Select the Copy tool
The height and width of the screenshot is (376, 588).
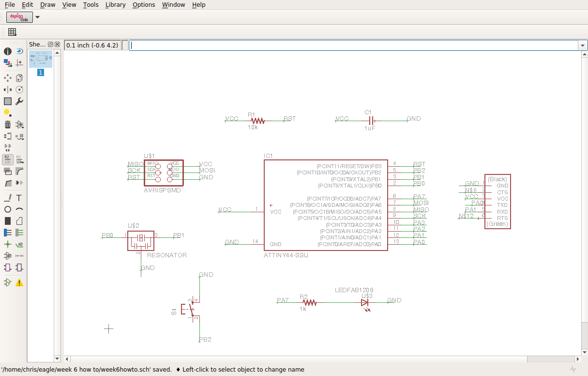[x=19, y=78]
